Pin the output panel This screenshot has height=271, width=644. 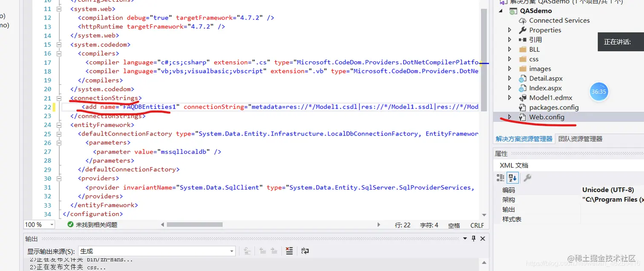click(474, 239)
